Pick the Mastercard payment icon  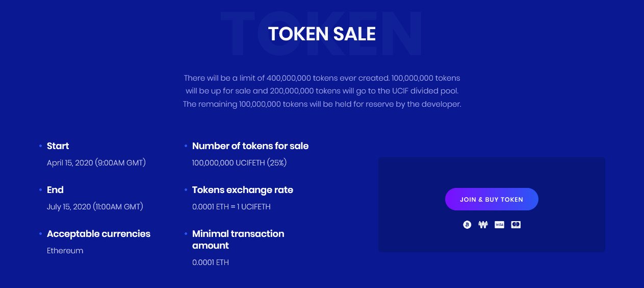coord(516,225)
